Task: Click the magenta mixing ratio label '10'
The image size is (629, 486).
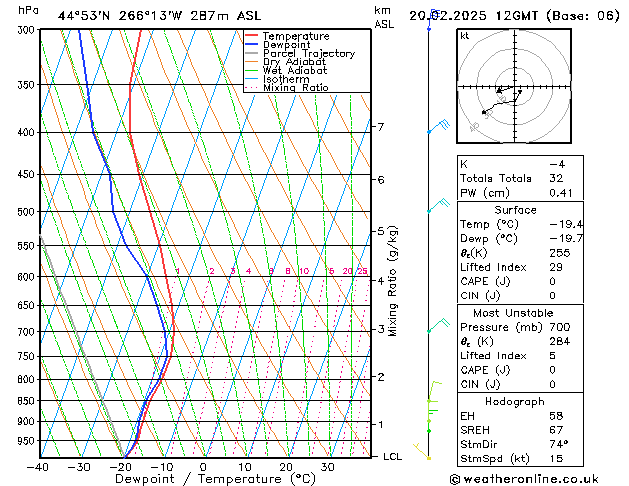Action: click(304, 271)
